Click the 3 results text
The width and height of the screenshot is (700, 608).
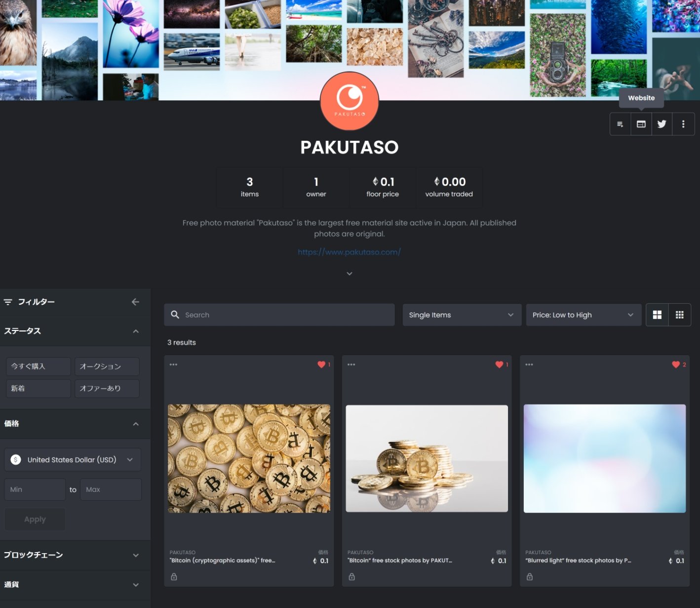click(x=182, y=342)
